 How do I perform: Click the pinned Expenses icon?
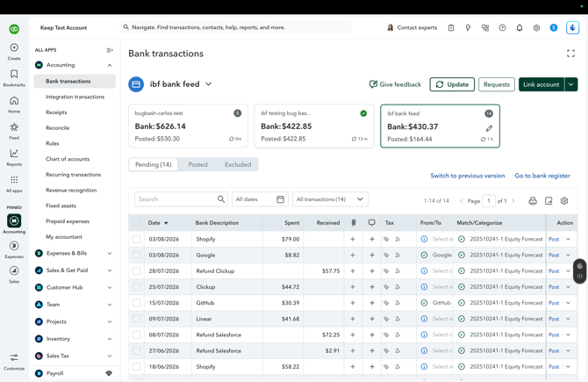coord(14,246)
